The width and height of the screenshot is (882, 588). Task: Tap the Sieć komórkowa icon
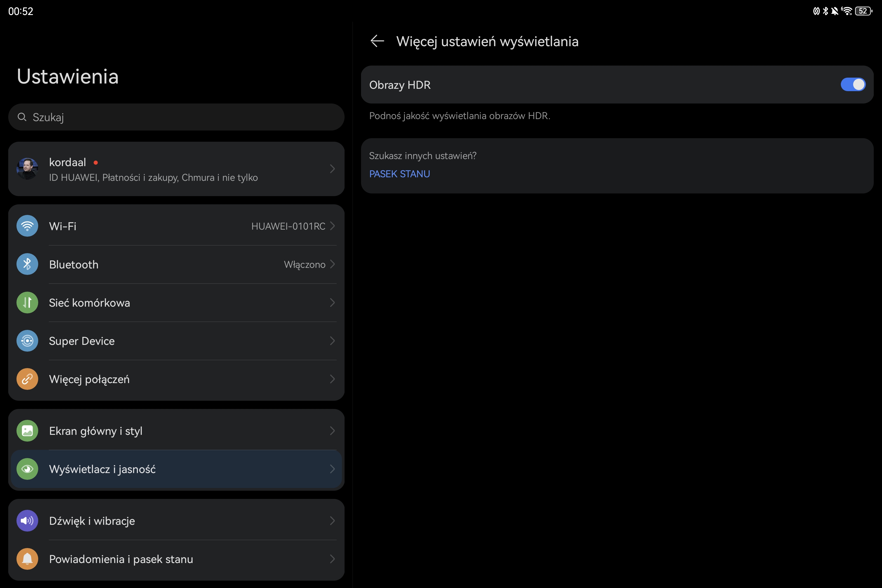pyautogui.click(x=27, y=302)
